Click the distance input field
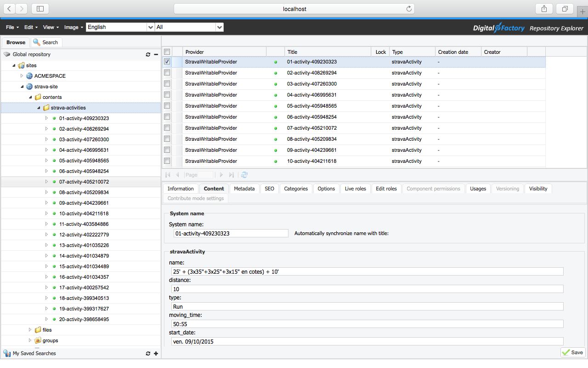The width and height of the screenshot is (588, 368). (x=367, y=289)
